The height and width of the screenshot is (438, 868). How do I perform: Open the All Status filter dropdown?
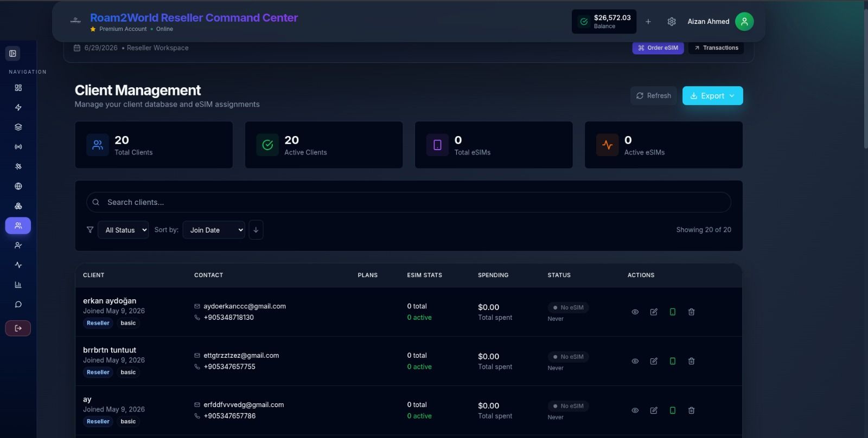click(123, 230)
